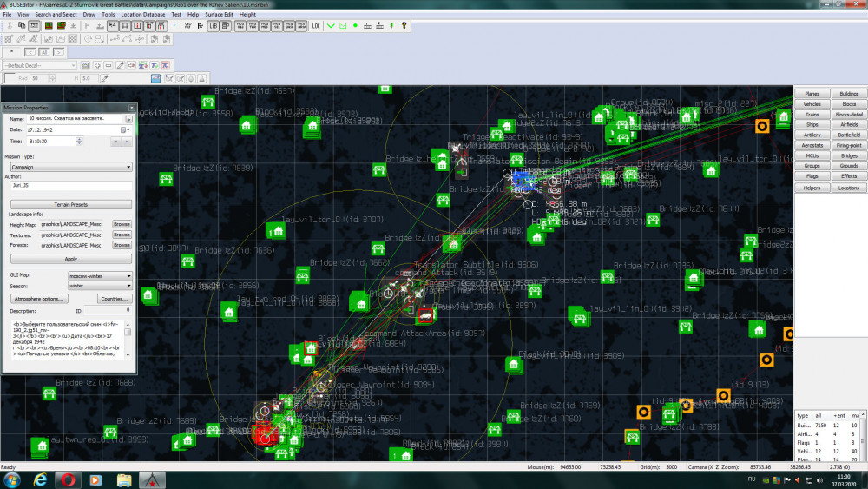Viewport: 868px width, 489px height.
Task: Click the rotate circle icon in second toolbar
Action: pos(88,39)
